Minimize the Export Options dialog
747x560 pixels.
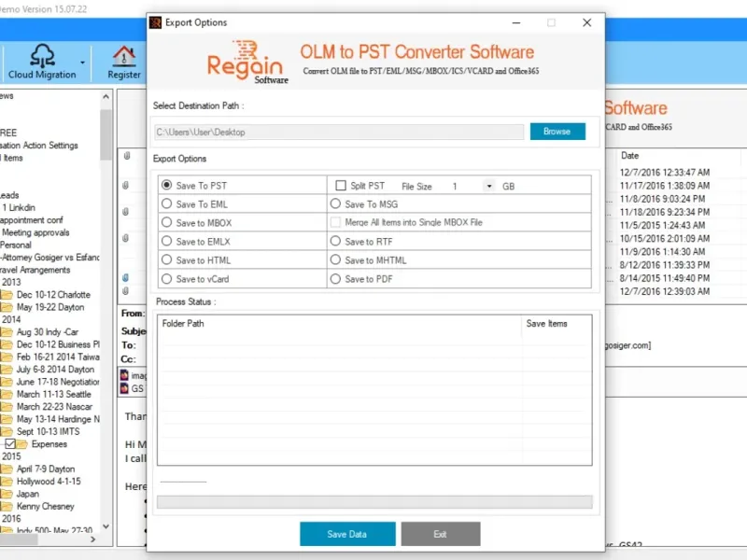516,22
